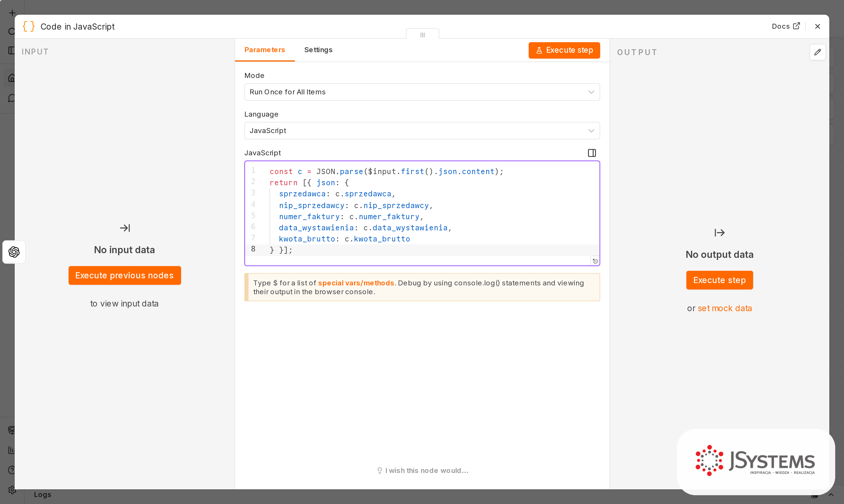Click Execute previous nodes button
This screenshot has width=844, height=504.
click(x=125, y=275)
